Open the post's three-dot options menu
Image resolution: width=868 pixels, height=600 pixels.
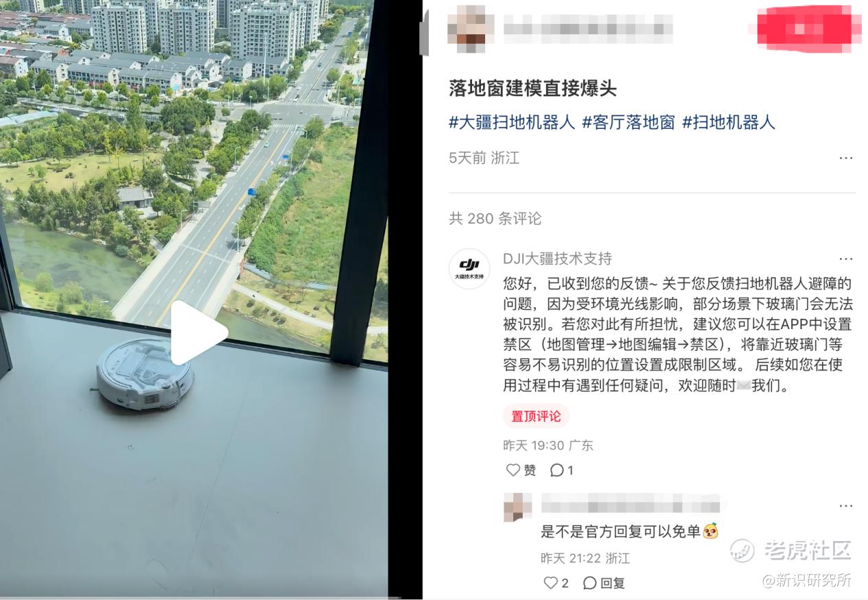click(x=846, y=158)
